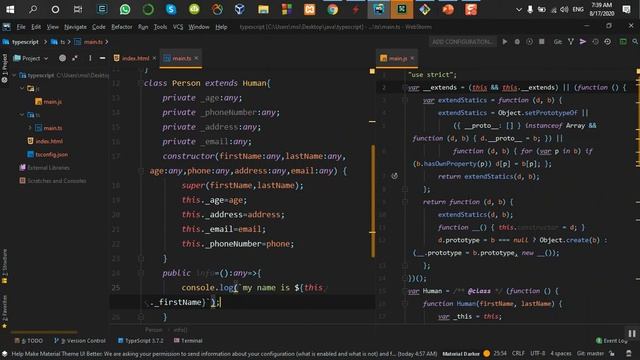Click the UTF-8 encoding status item
640x360 pixels.
(538, 353)
